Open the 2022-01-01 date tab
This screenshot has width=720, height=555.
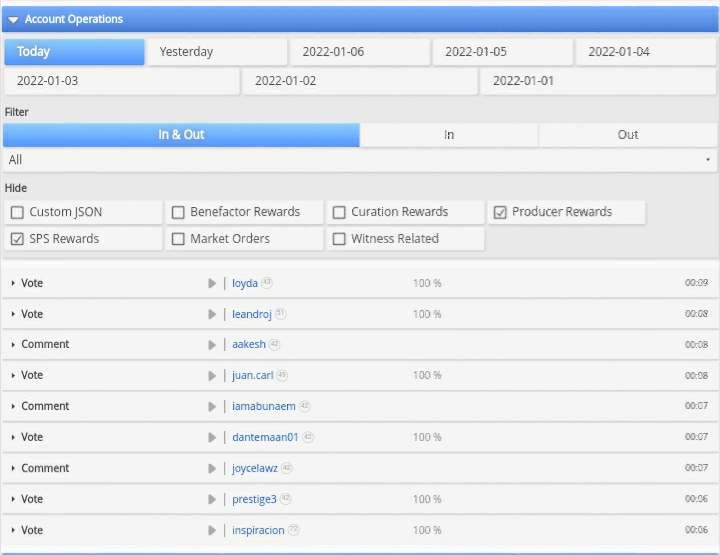(x=598, y=81)
